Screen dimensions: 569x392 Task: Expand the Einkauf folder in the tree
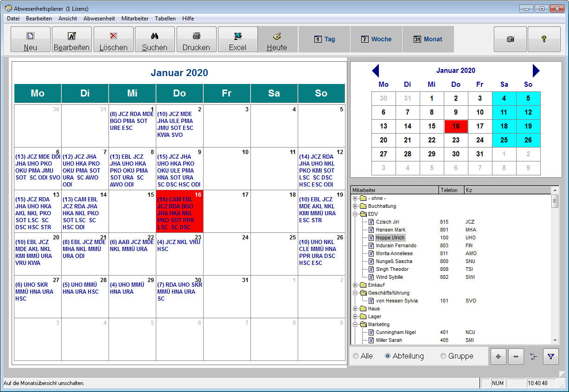pyautogui.click(x=355, y=285)
